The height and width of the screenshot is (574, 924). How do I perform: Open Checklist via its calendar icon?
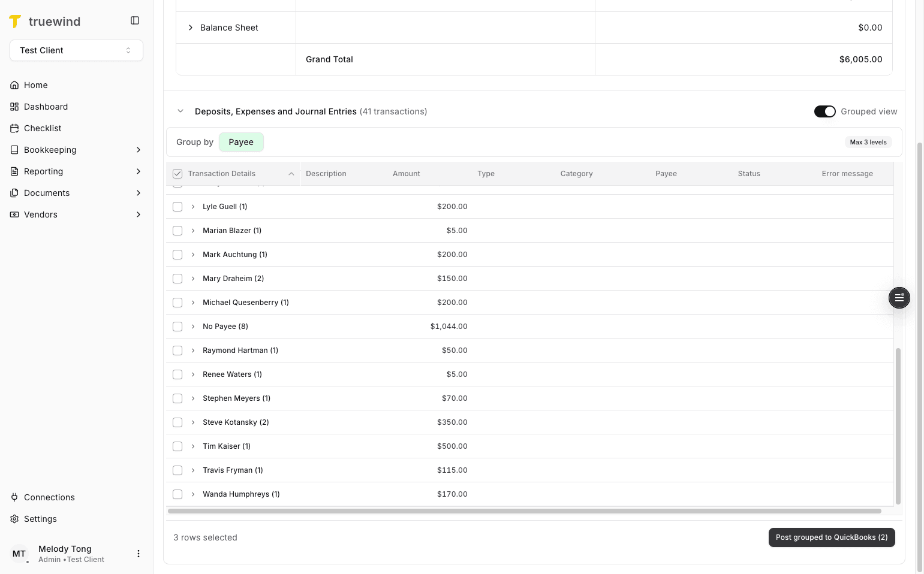(x=14, y=128)
